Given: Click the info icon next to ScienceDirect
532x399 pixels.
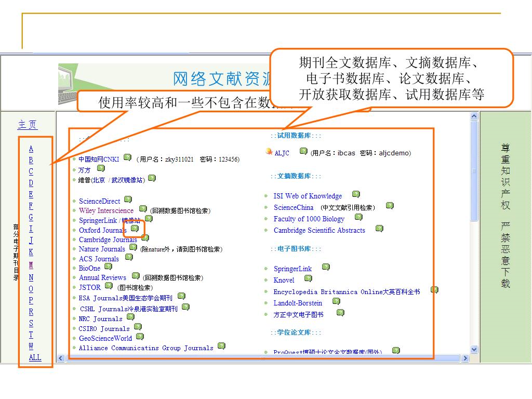Looking at the screenshot, I should click(x=128, y=199).
